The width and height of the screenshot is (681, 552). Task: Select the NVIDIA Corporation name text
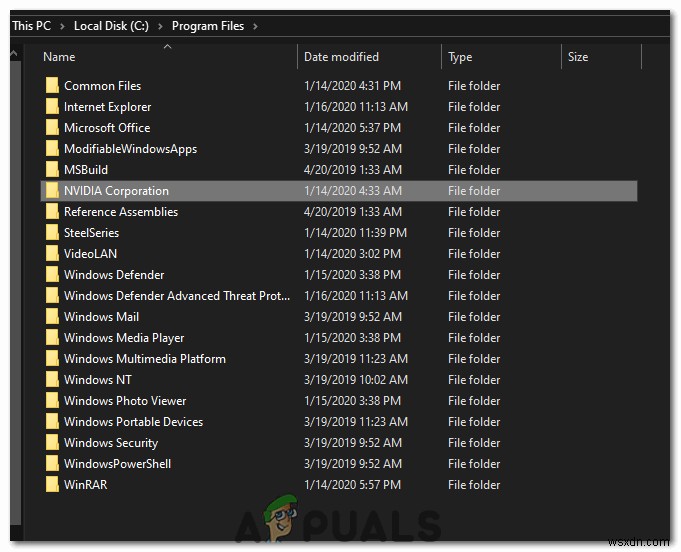116,191
